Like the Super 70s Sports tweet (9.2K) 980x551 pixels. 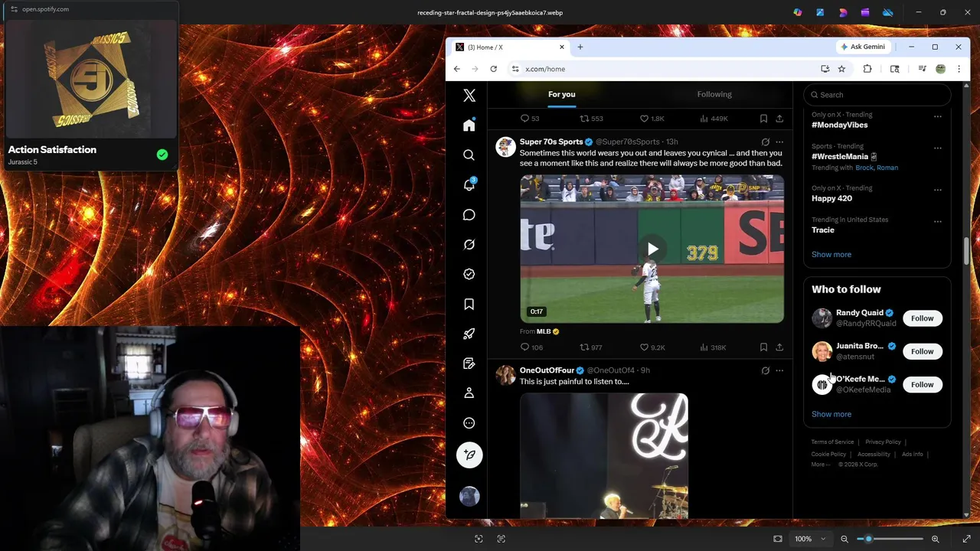(x=652, y=347)
